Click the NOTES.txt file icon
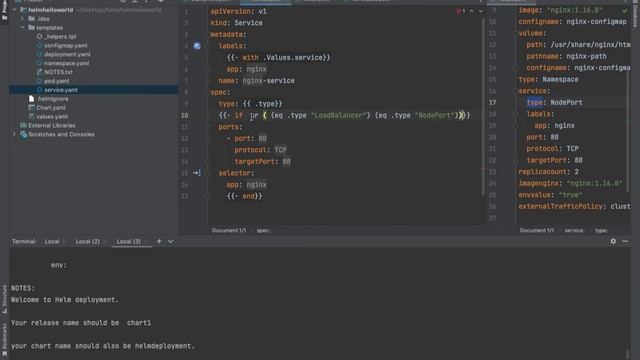640x360 pixels. click(x=40, y=72)
